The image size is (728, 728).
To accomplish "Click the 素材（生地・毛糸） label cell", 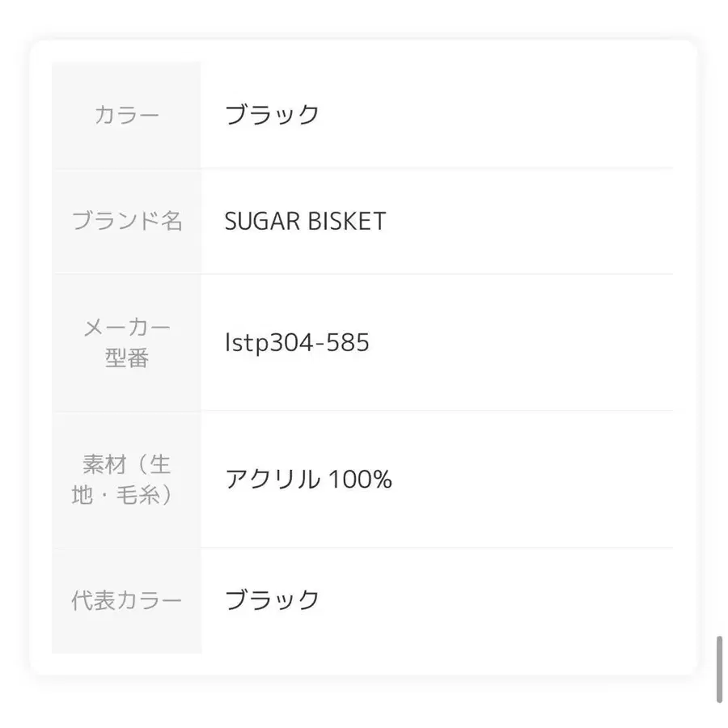I will [x=127, y=479].
